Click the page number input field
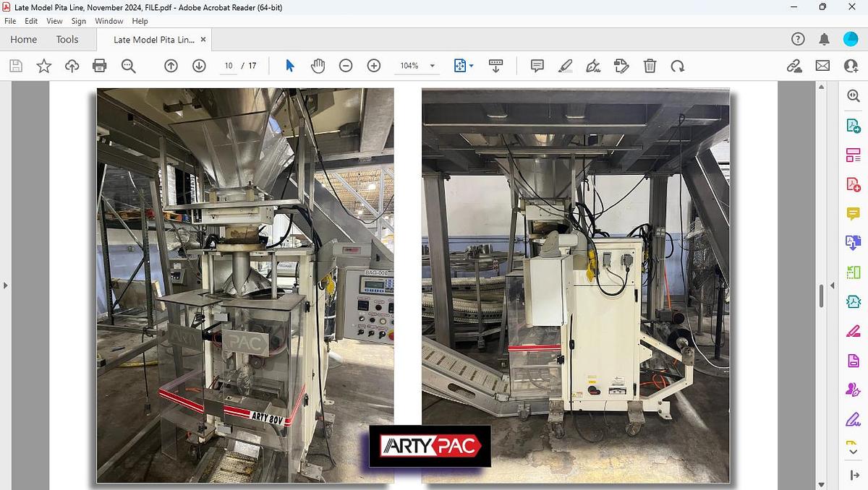The image size is (868, 490). [x=228, y=65]
